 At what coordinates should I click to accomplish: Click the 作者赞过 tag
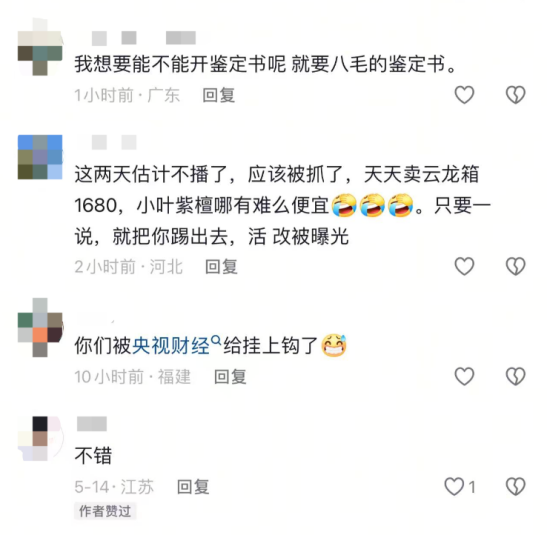click(105, 511)
